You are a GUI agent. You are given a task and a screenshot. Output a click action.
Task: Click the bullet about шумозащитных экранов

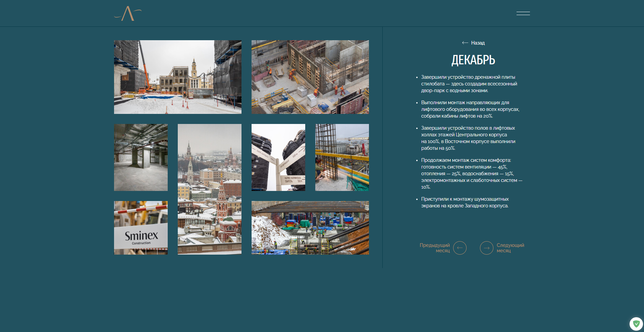pyautogui.click(x=465, y=202)
